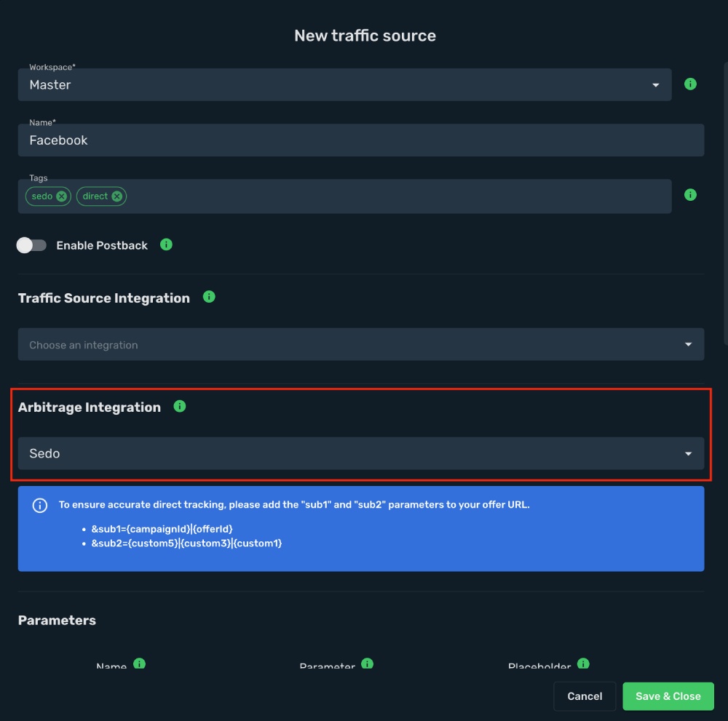Click the New traffic source title
Screen dimensions: 728x721
365,36
